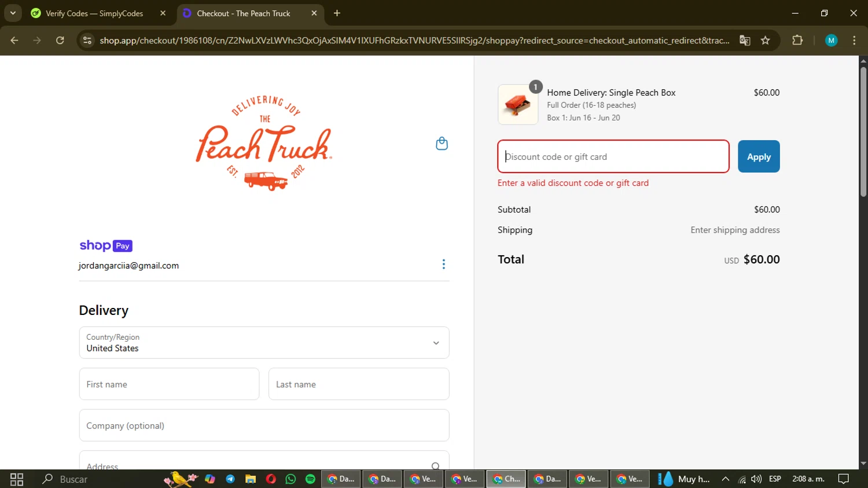View site information icon in address bar
The width and height of the screenshot is (868, 488).
87,41
